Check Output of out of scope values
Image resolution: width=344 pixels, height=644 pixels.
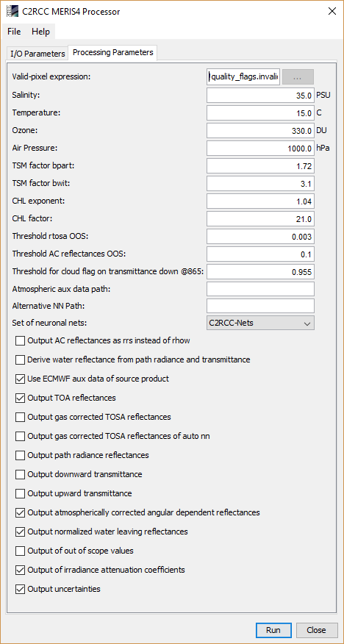(x=20, y=551)
